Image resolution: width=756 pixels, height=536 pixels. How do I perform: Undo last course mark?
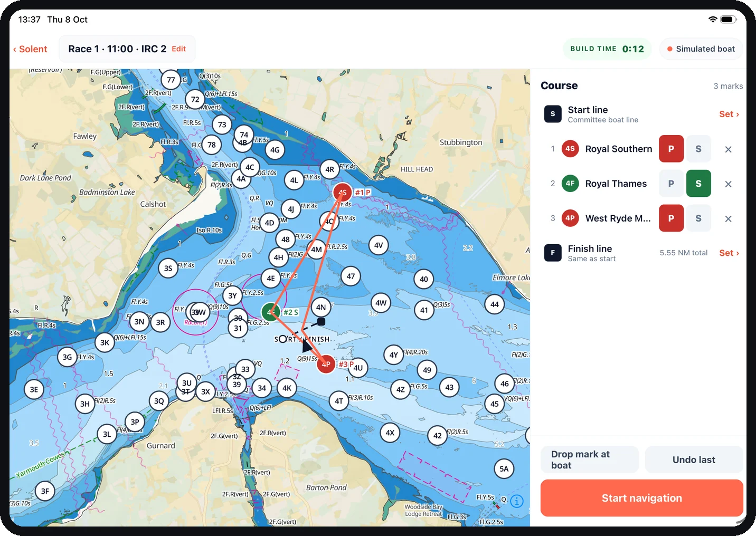pos(694,460)
